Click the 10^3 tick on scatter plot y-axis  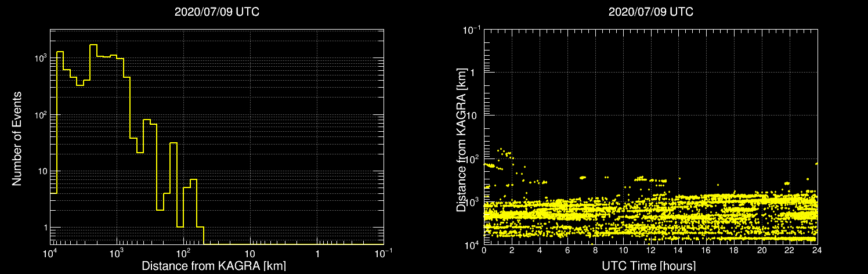(473, 202)
